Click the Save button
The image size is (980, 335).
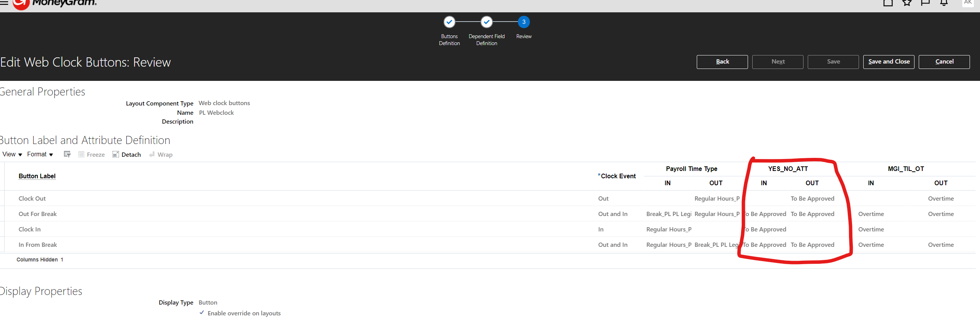tap(833, 62)
